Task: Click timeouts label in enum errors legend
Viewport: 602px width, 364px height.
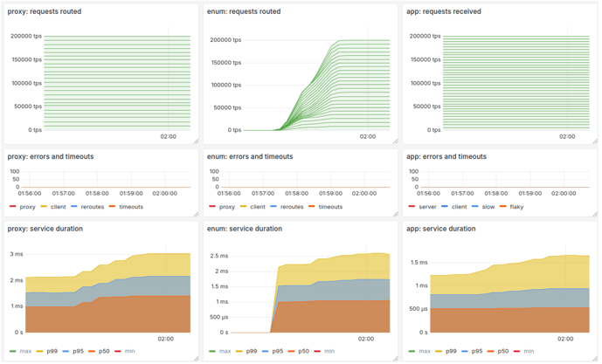Action: coord(330,207)
